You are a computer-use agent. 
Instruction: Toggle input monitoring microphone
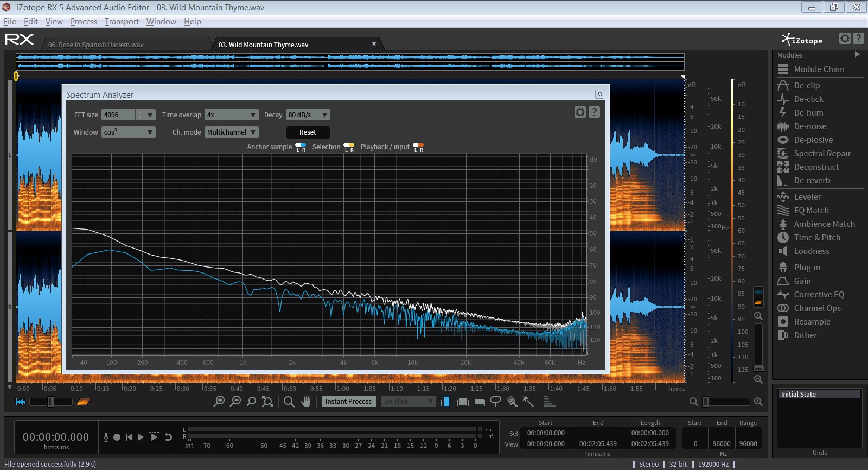pyautogui.click(x=106, y=437)
